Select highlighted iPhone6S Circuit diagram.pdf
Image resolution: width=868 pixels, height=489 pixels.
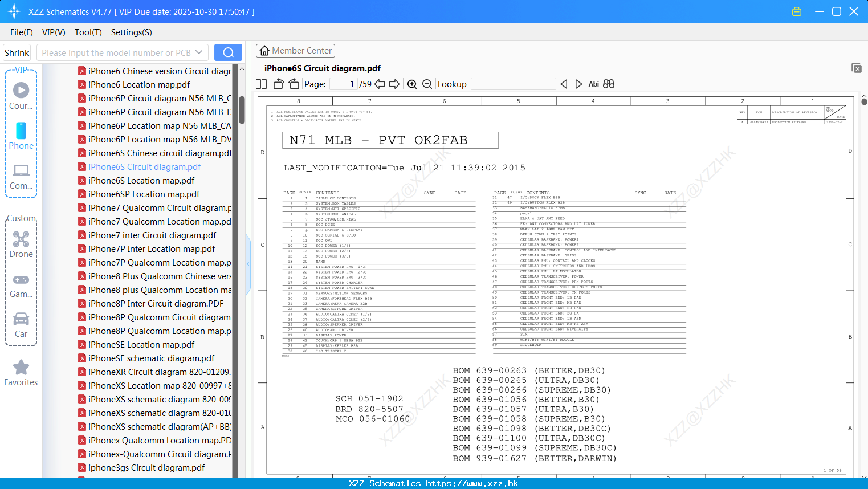point(140,167)
